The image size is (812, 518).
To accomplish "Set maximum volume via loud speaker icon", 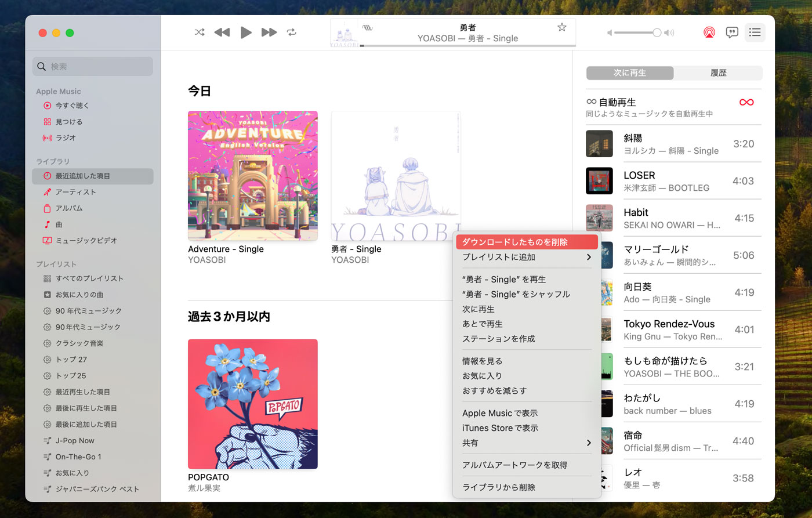I will 669,32.
